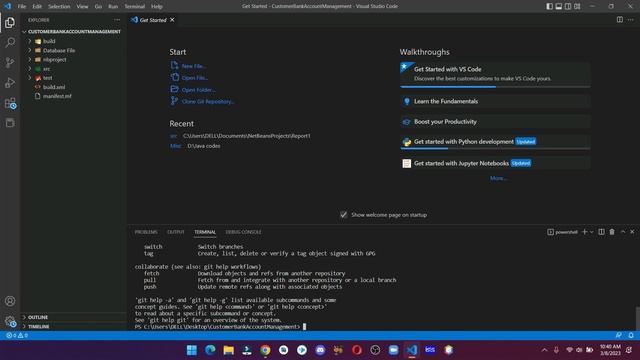Toggle Show welcome page on startup checkbox
This screenshot has height=360, width=640.
344,215
